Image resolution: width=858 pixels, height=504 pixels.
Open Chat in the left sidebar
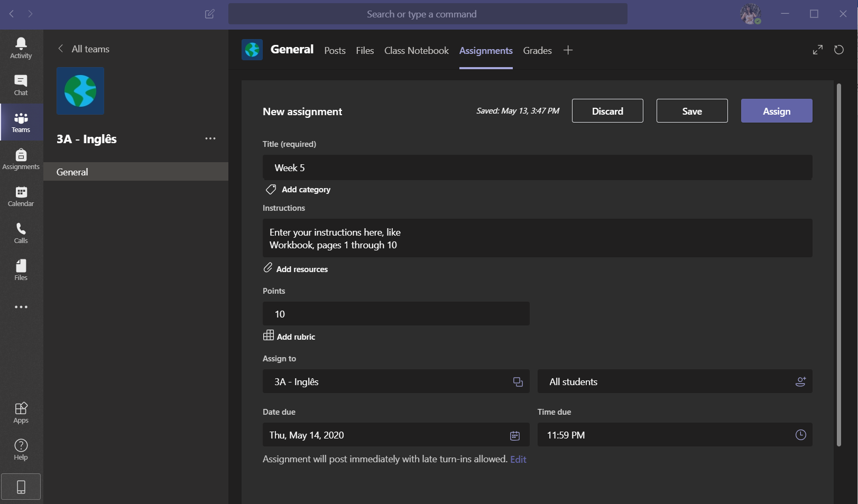pos(21,85)
